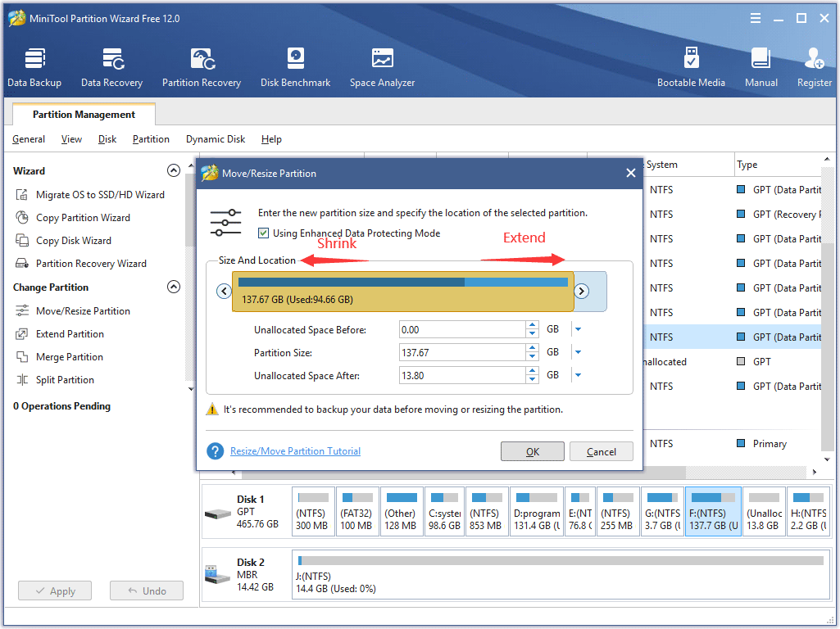Viewport: 840px width, 629px height.
Task: Move partition right with the right arrow
Action: [x=581, y=292]
